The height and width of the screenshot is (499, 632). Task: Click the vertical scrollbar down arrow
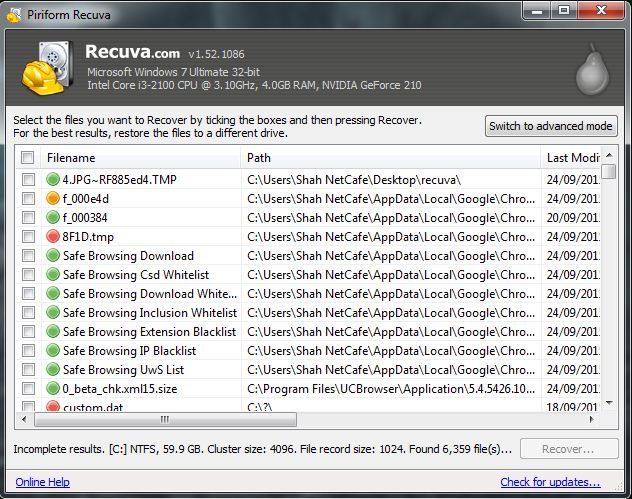pos(609,403)
